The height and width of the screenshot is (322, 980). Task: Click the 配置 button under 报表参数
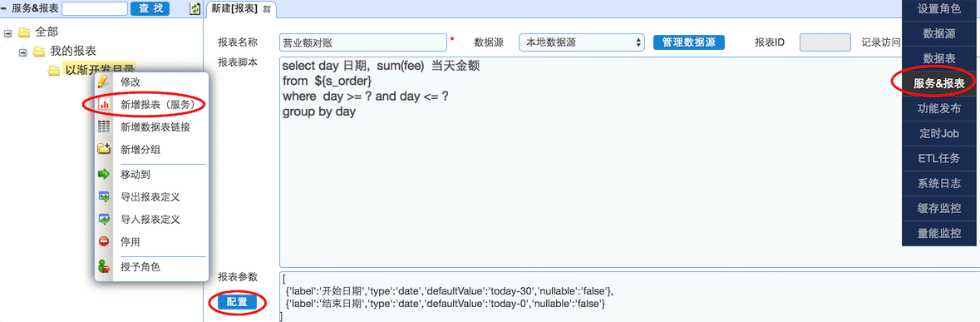coord(237,303)
